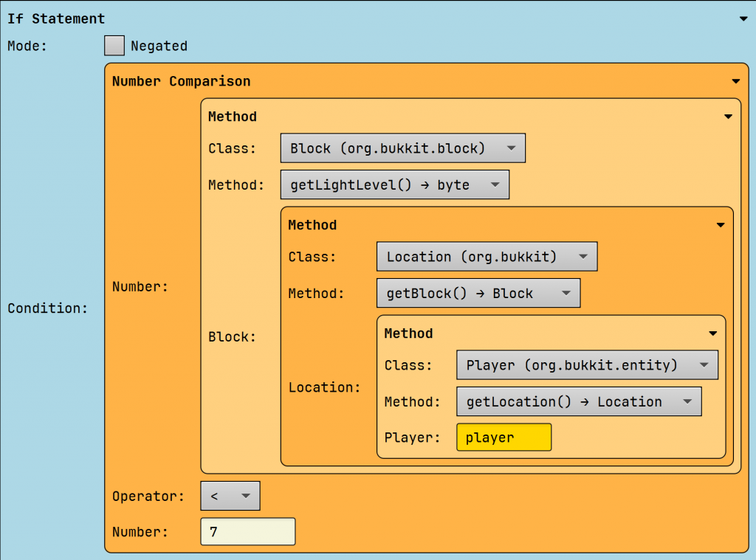This screenshot has height=560, width=756.
Task: Toggle the Negated checkbox
Action: pyautogui.click(x=114, y=46)
